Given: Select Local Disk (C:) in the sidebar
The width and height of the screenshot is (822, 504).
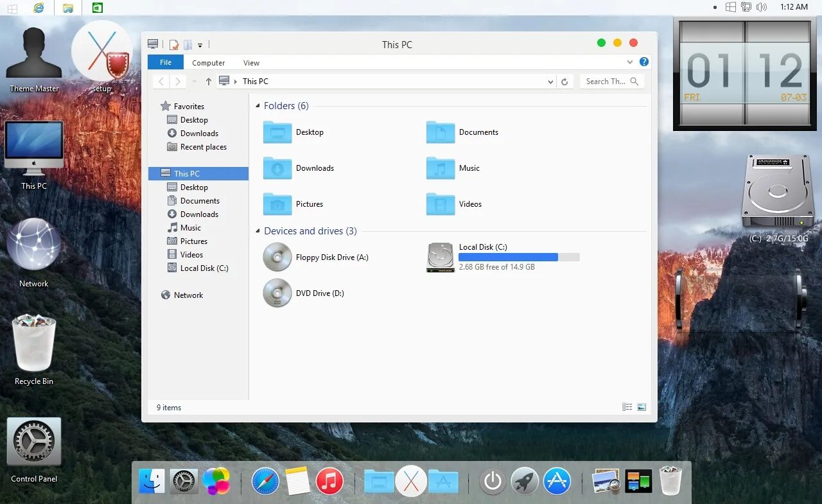Looking at the screenshot, I should pyautogui.click(x=198, y=268).
